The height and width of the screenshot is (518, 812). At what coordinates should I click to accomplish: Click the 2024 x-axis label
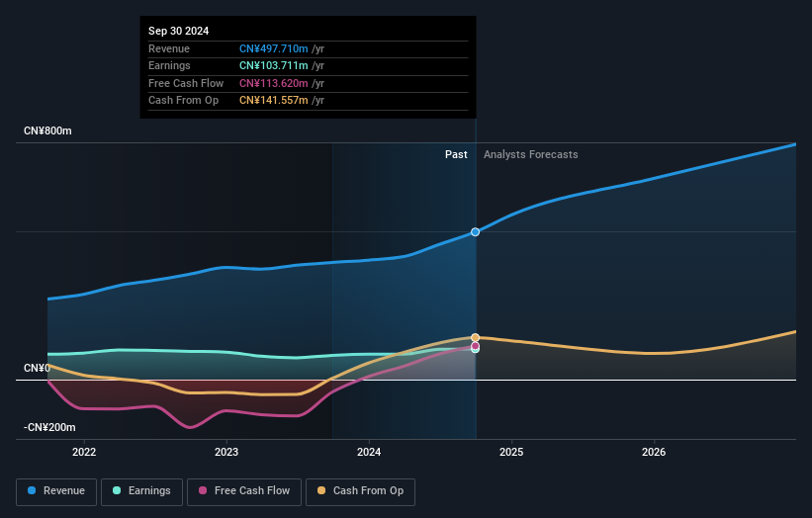pyautogui.click(x=369, y=452)
